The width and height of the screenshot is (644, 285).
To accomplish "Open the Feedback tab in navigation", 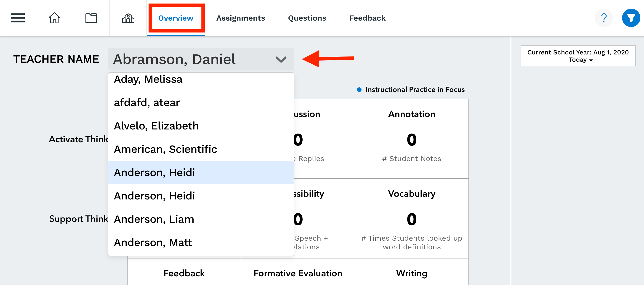I will click(x=367, y=18).
